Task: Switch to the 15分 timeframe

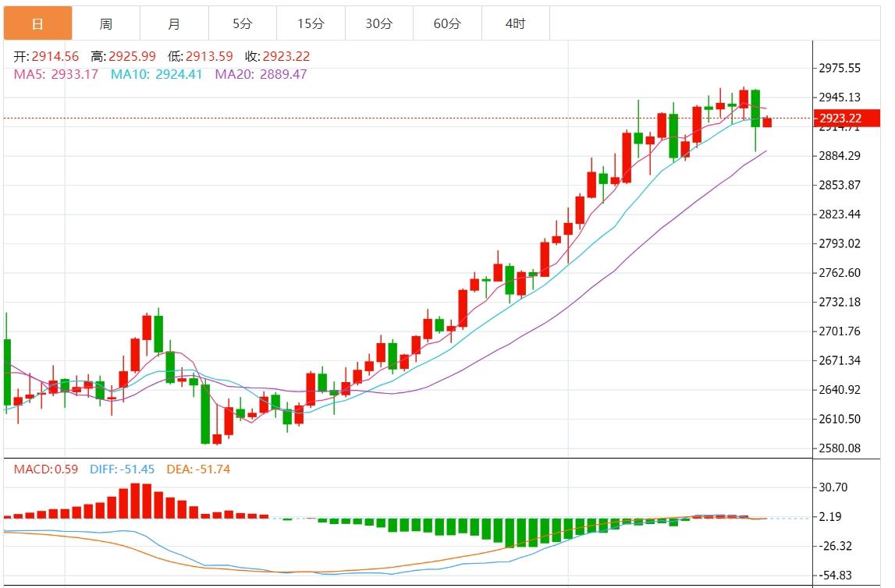Action: 311,23
